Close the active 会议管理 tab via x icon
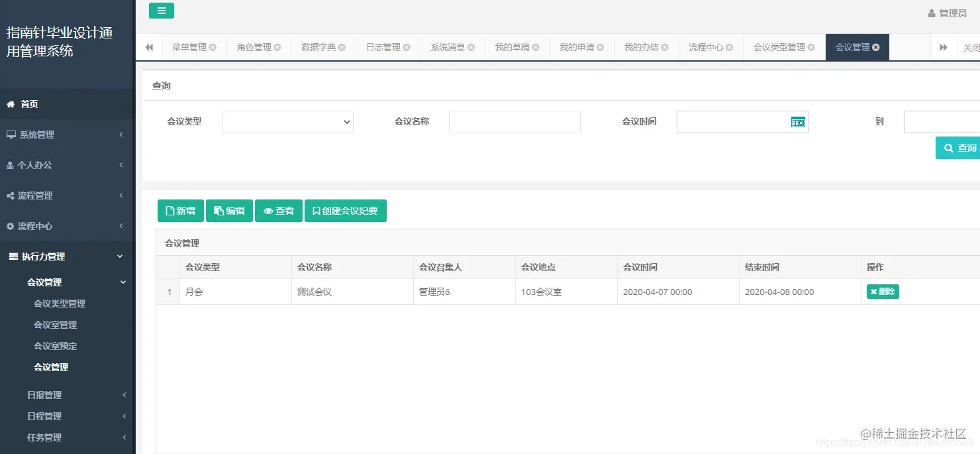The width and height of the screenshot is (980, 454). click(x=876, y=48)
